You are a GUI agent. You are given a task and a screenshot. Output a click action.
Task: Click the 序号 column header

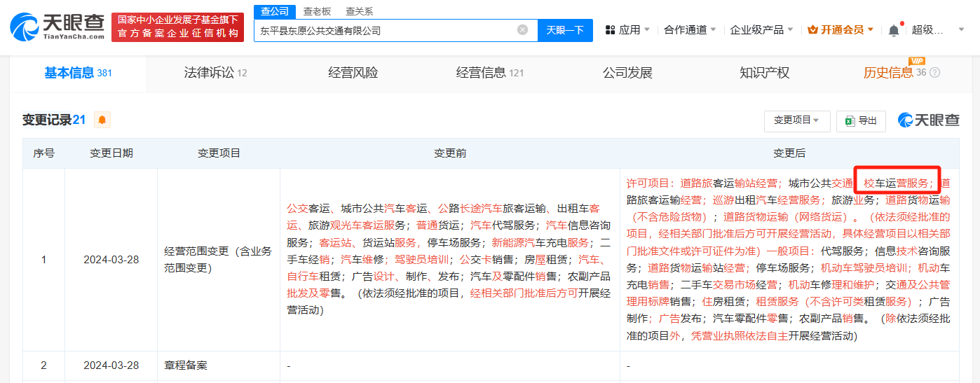tap(43, 153)
